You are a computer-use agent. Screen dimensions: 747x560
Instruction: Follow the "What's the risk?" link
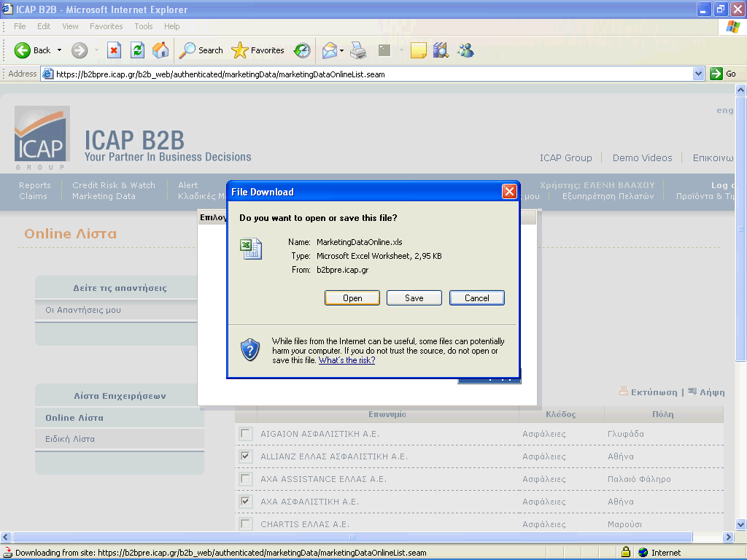click(x=347, y=360)
